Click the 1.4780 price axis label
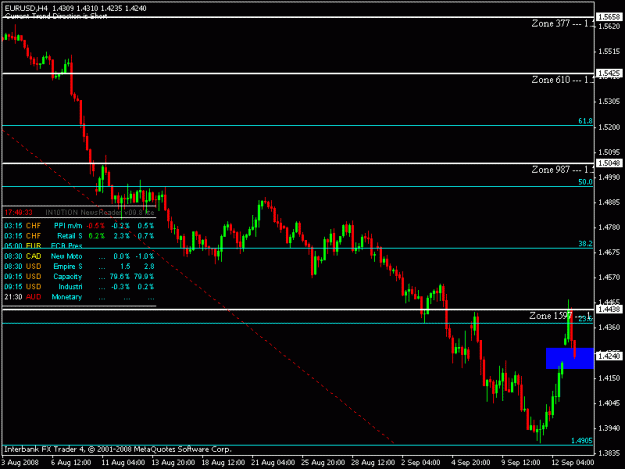 coord(610,227)
